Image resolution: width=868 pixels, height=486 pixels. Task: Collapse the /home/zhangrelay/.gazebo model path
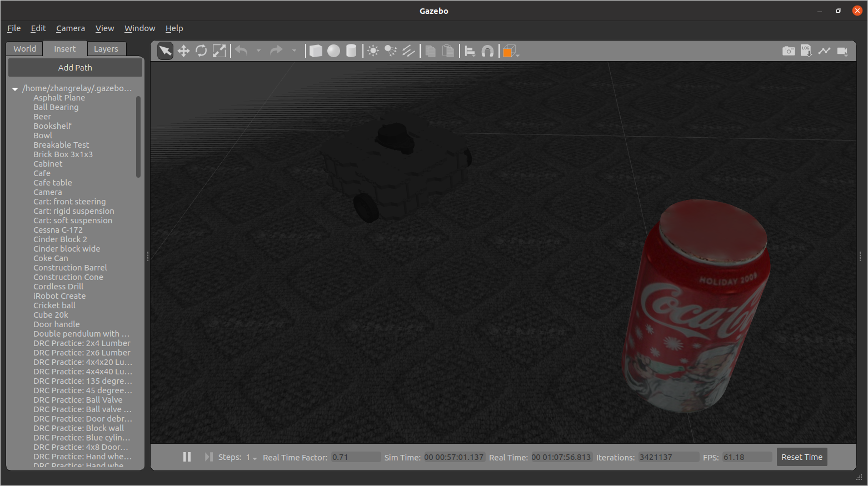[x=15, y=89]
